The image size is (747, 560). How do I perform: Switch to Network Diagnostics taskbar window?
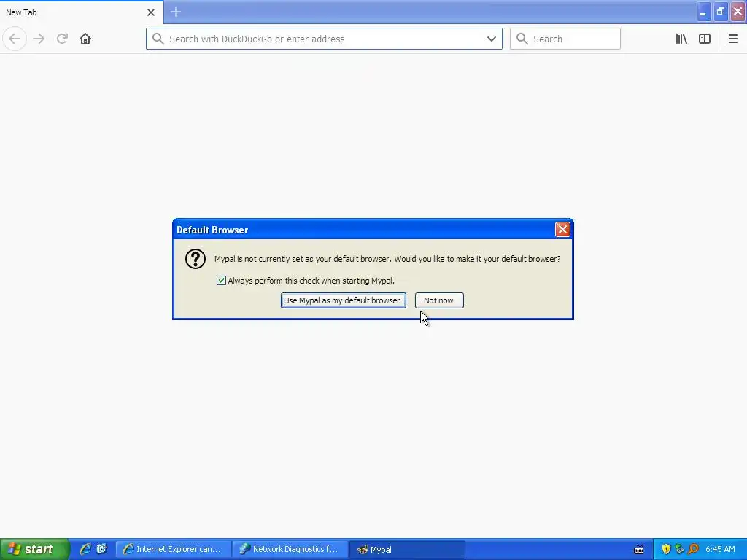pyautogui.click(x=290, y=549)
